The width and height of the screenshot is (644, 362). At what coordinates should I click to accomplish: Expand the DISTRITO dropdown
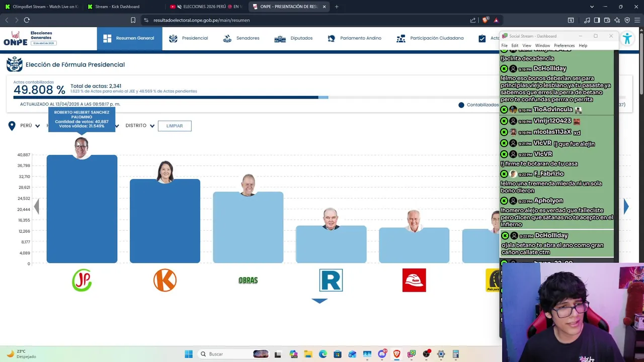click(x=140, y=126)
